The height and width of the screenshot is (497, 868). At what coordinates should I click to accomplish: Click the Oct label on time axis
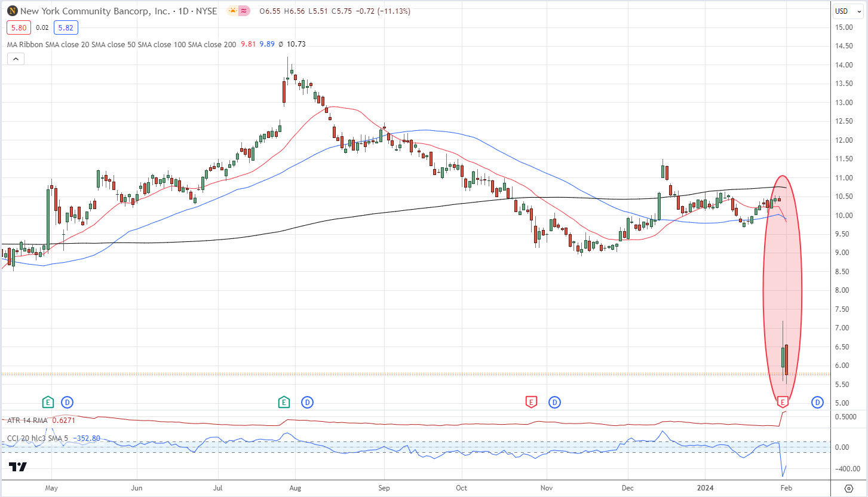pyautogui.click(x=462, y=487)
